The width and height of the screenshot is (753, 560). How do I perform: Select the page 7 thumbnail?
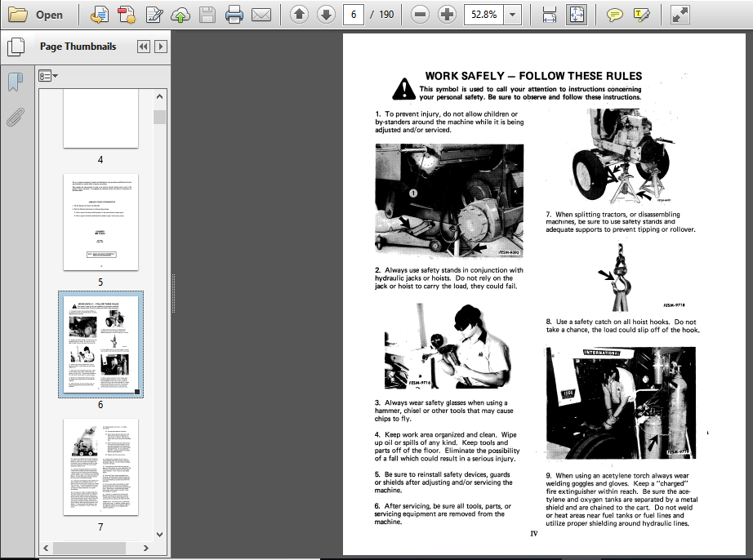point(100,467)
